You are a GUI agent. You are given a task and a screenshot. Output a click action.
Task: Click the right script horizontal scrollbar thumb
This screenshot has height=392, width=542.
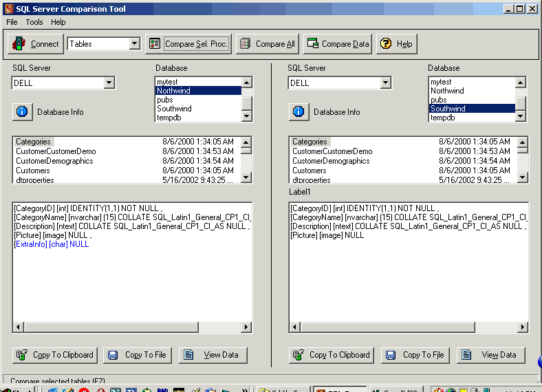click(387, 327)
